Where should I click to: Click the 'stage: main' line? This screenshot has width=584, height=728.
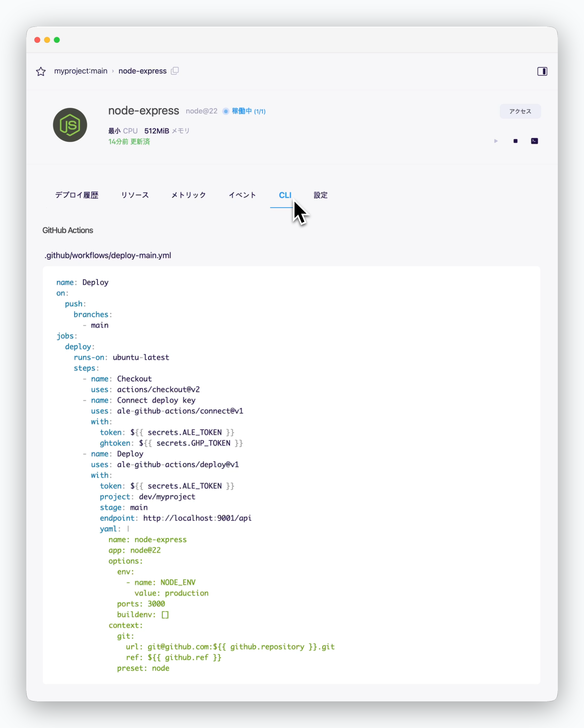(124, 508)
